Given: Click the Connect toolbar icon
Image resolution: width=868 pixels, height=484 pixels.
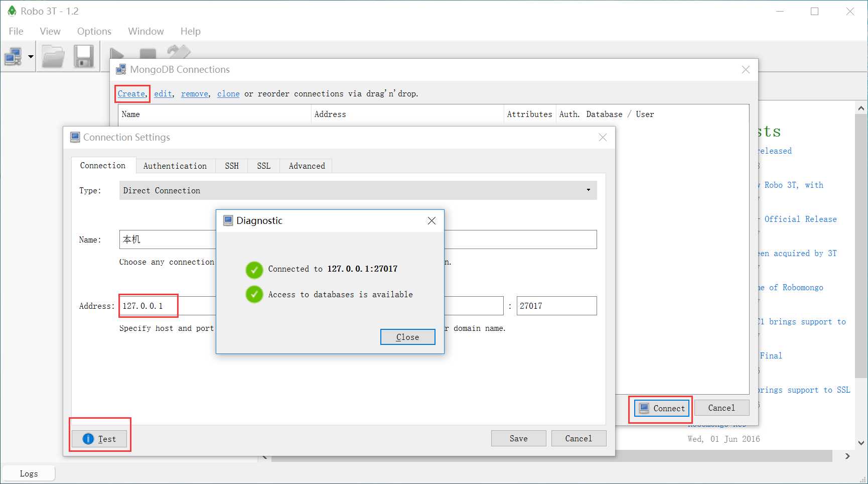Looking at the screenshot, I should [x=13, y=56].
